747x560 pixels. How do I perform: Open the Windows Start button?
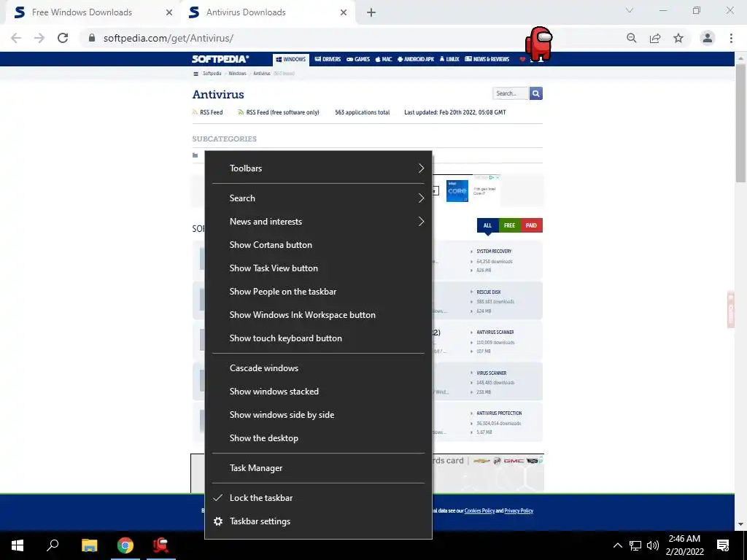[18, 545]
